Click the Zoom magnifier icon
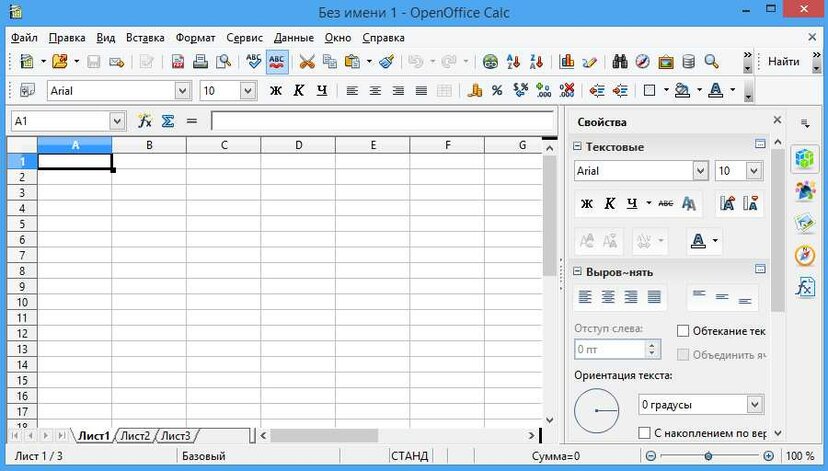Viewport: 828px width, 471px height. pos(712,62)
